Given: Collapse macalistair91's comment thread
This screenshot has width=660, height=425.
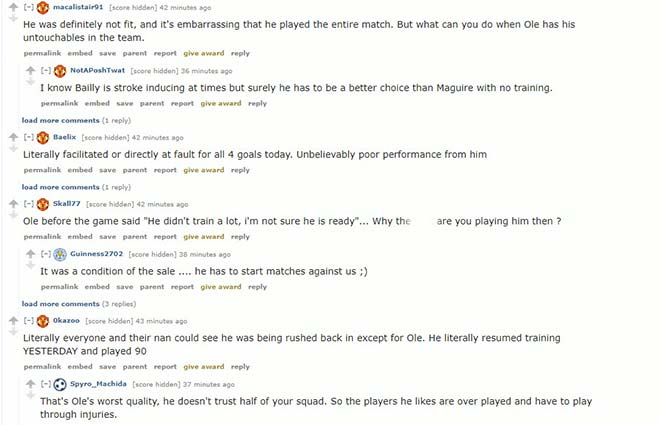Looking at the screenshot, I should [29, 7].
